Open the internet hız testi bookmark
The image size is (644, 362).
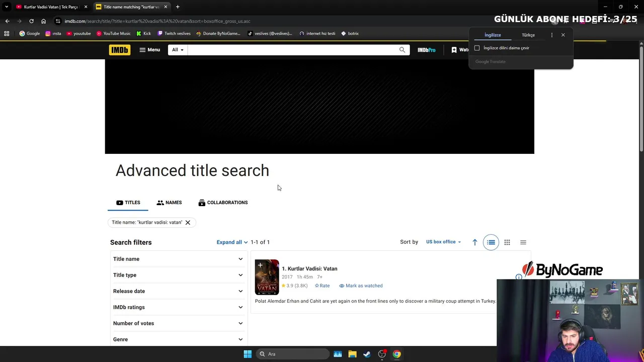tap(317, 34)
